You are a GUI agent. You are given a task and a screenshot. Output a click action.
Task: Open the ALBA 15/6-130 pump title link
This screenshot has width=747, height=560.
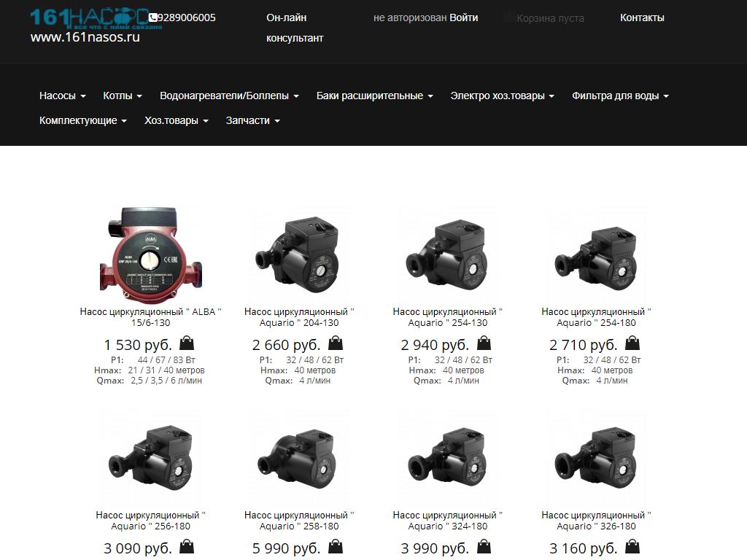pyautogui.click(x=150, y=317)
